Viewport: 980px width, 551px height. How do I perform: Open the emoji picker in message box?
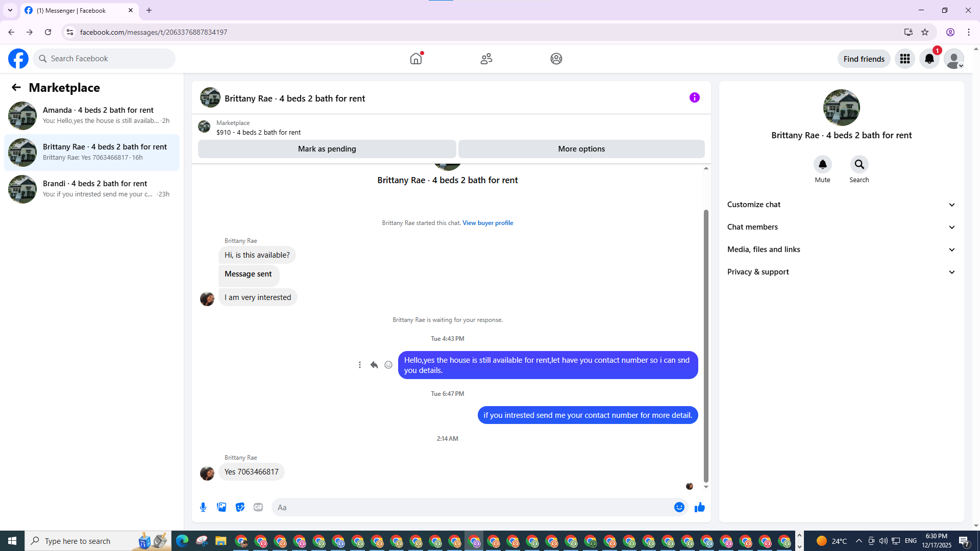pos(679,507)
